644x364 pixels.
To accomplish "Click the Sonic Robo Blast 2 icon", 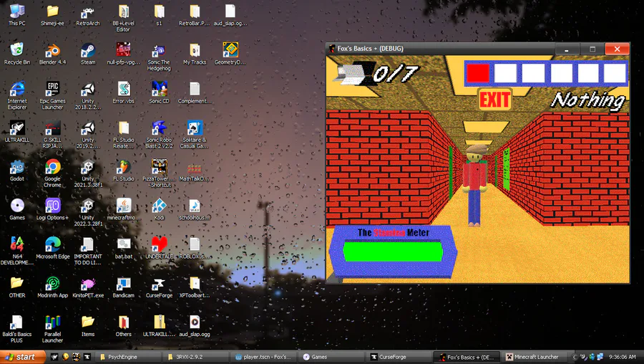I will (x=159, y=135).
